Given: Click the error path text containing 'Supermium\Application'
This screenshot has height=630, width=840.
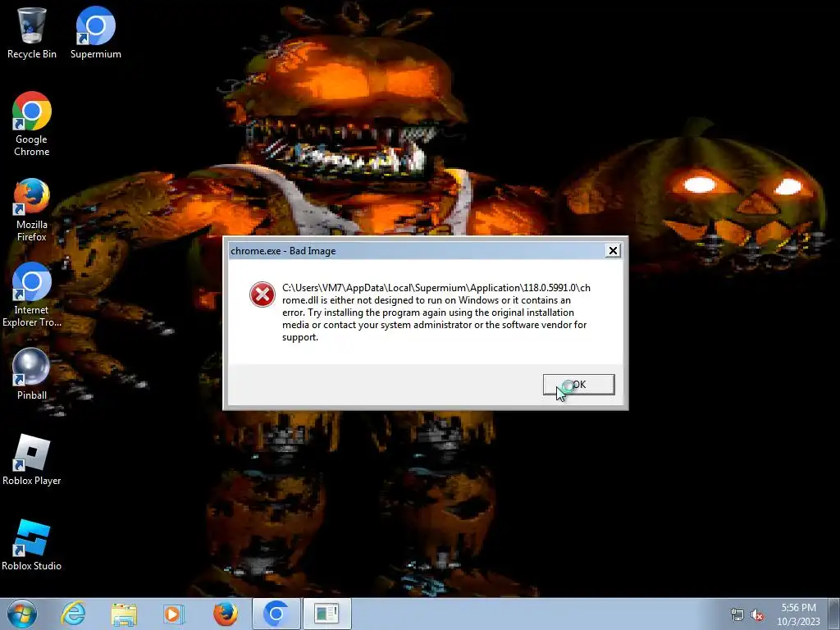Looking at the screenshot, I should (x=436, y=288).
